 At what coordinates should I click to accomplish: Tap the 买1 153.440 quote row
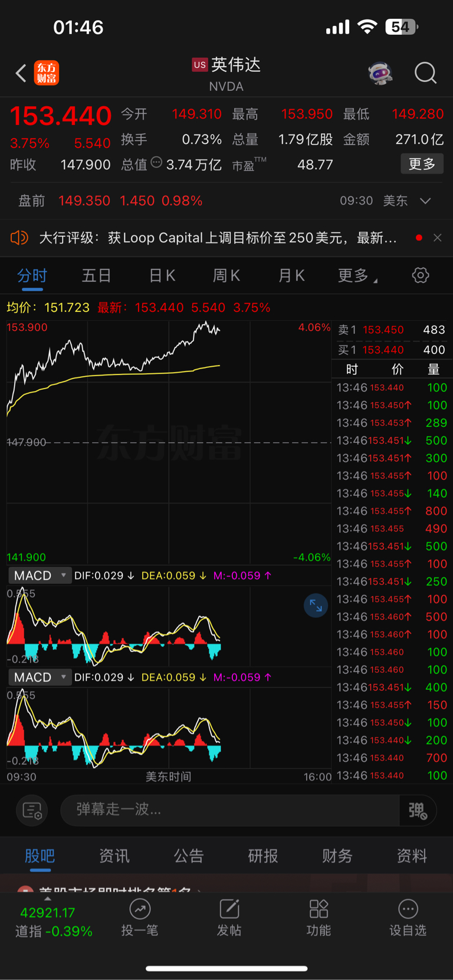tap(392, 350)
